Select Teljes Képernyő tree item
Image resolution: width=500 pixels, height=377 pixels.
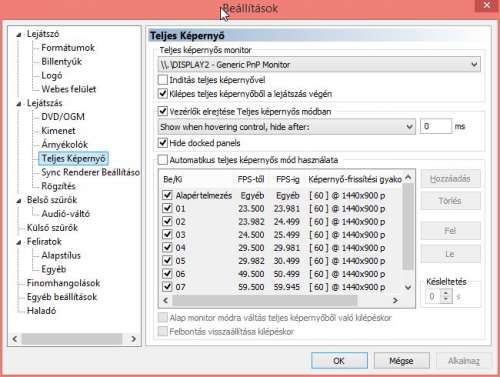[x=74, y=159]
